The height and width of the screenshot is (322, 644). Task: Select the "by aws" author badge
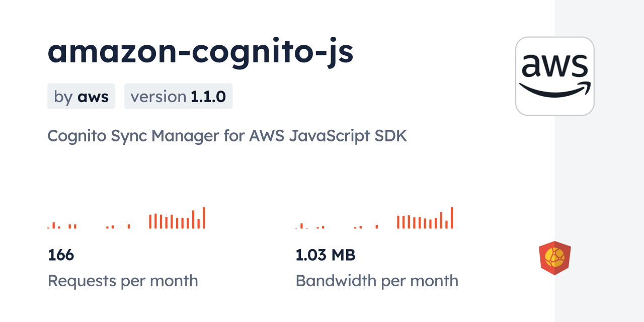pyautogui.click(x=81, y=96)
